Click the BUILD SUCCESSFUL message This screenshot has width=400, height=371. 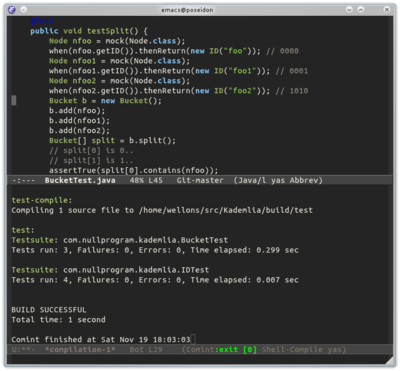(49, 310)
